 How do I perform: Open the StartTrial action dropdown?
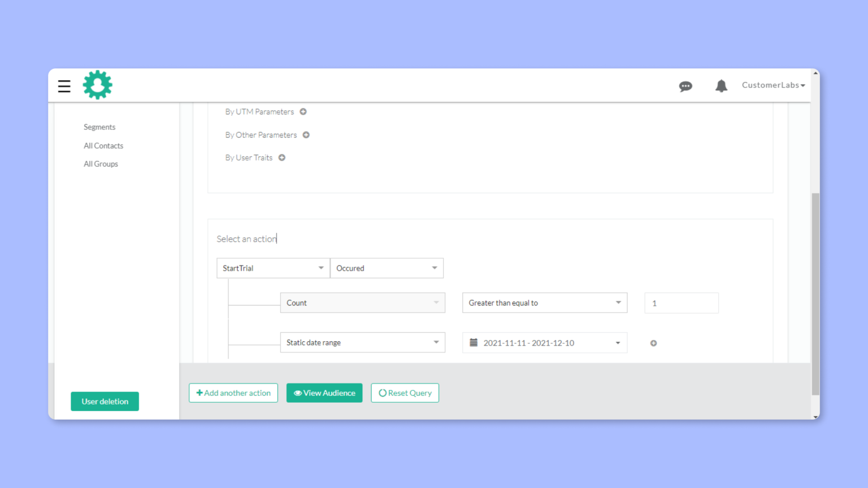pyautogui.click(x=273, y=268)
